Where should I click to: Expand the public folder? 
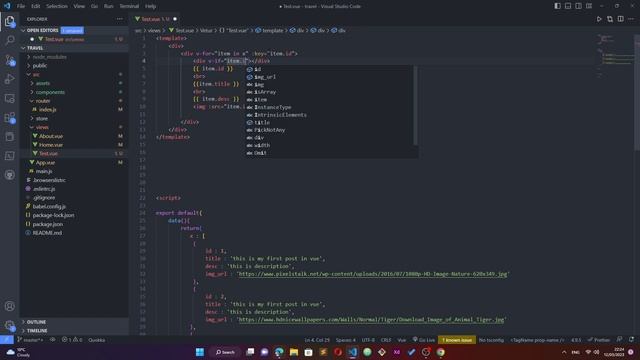tap(40, 65)
